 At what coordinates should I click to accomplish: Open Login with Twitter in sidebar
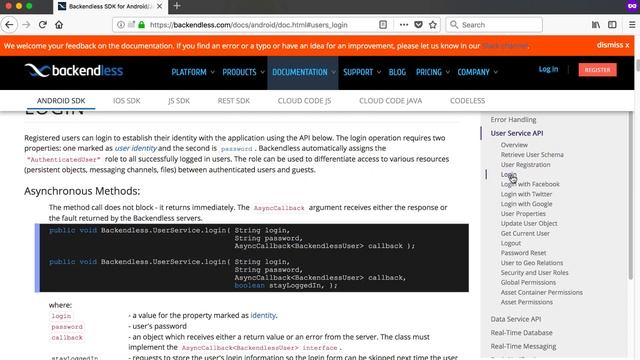coord(527,194)
